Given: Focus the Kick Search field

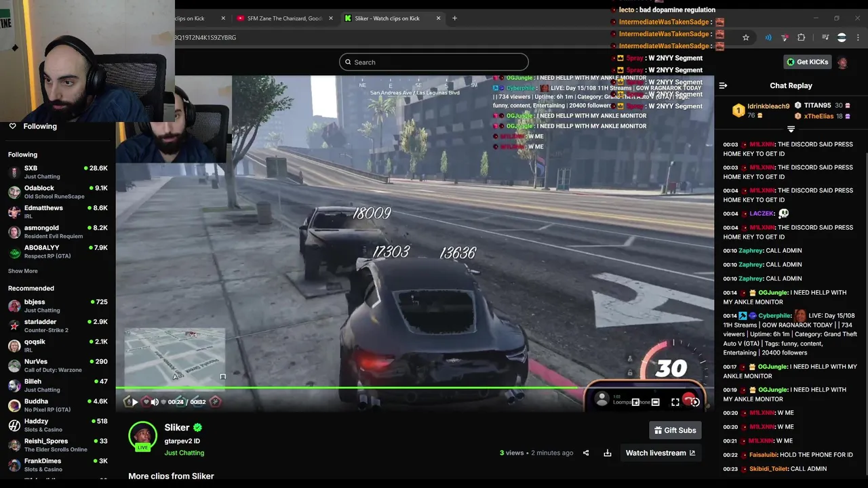Looking at the screenshot, I should click(434, 62).
